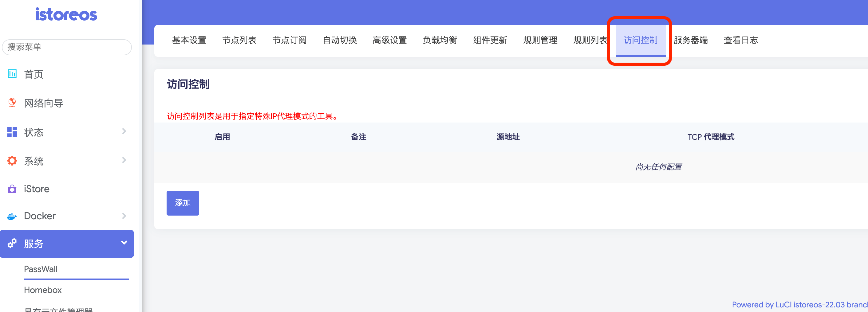Screen dimensions: 868x312
Task: Expand the 系统 menu chevron
Action: [x=124, y=160]
